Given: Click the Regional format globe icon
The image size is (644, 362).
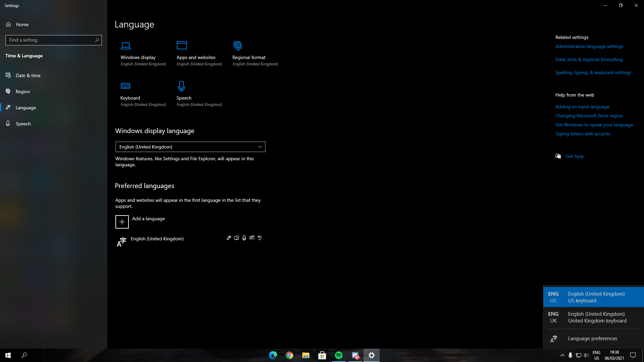Looking at the screenshot, I should pyautogui.click(x=237, y=45).
